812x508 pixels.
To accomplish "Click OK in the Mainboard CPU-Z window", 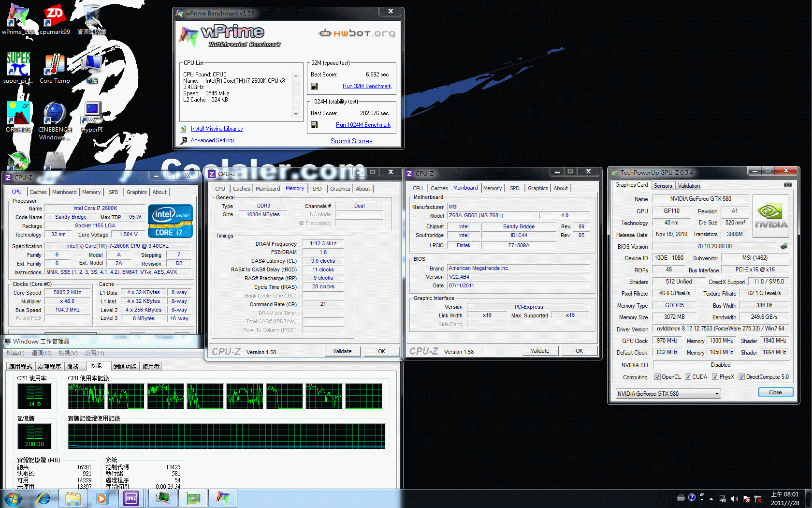I will pos(579,351).
